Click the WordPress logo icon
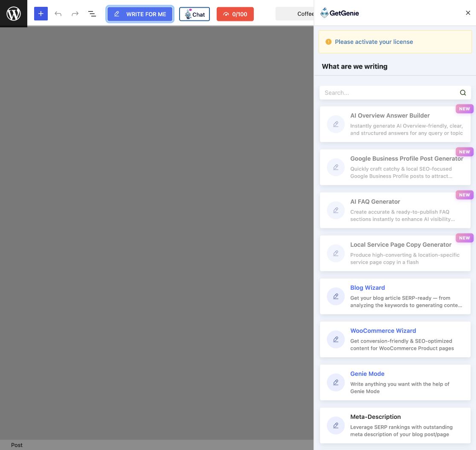476x450 pixels. tap(14, 14)
